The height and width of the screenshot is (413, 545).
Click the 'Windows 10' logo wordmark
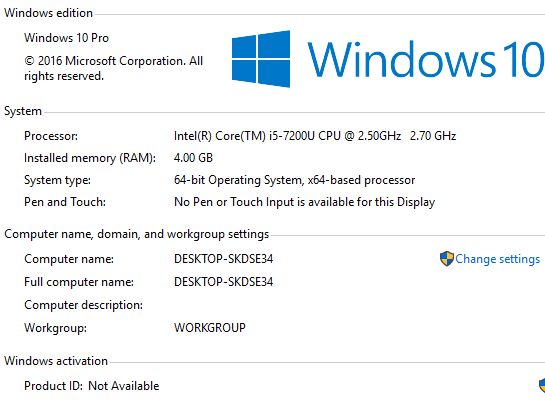[425, 59]
